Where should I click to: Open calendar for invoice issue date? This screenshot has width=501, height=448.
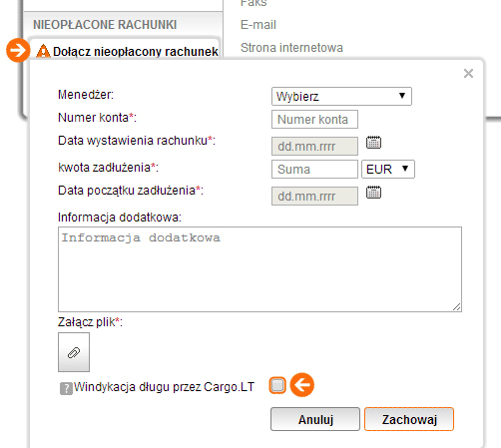[373, 143]
